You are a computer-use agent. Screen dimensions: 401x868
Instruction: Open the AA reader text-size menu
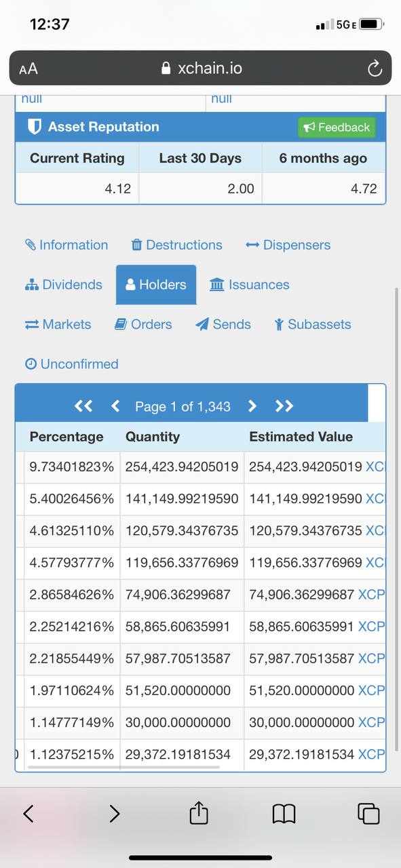[28, 68]
